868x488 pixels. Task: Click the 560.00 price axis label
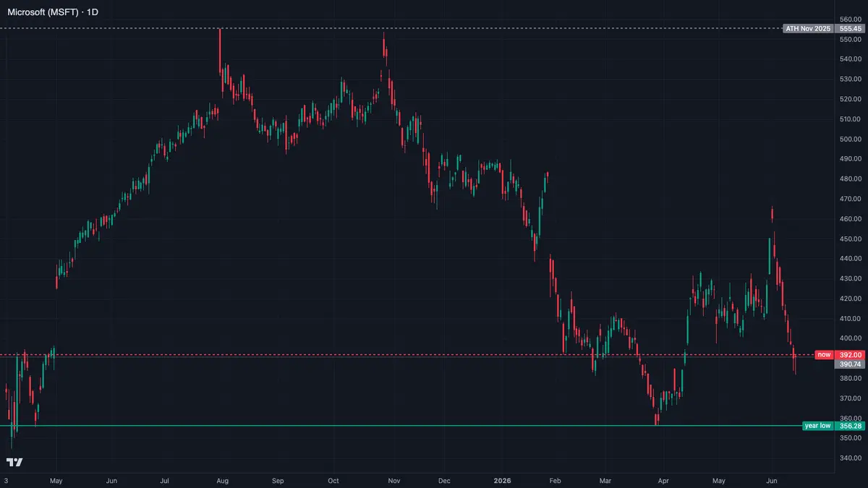[851, 20]
